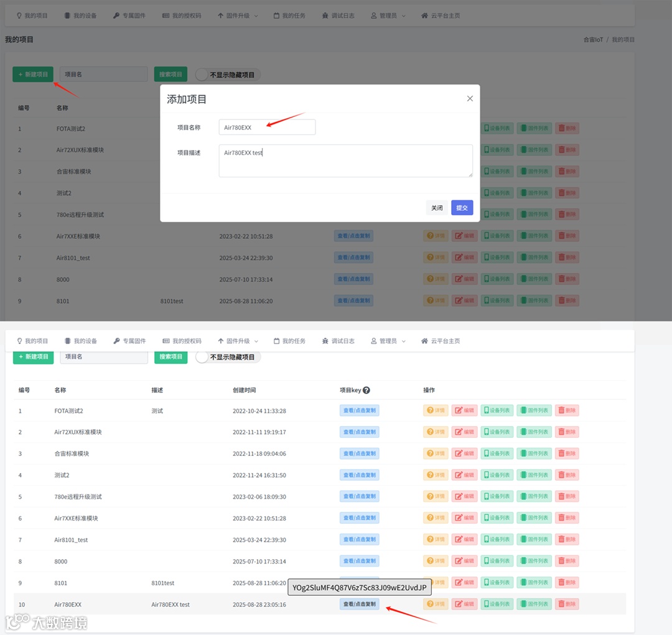Open 我的项目 in the dimmed nav bar
Viewport: 672px width, 635px height.
point(32,16)
